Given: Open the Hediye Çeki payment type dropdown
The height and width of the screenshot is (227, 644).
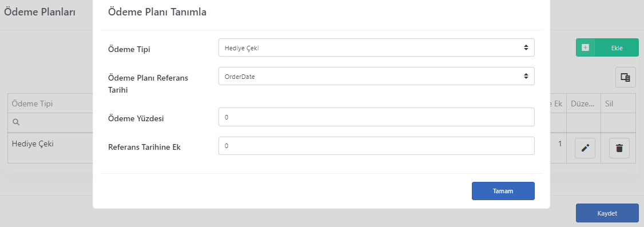Looking at the screenshot, I should click(x=376, y=47).
